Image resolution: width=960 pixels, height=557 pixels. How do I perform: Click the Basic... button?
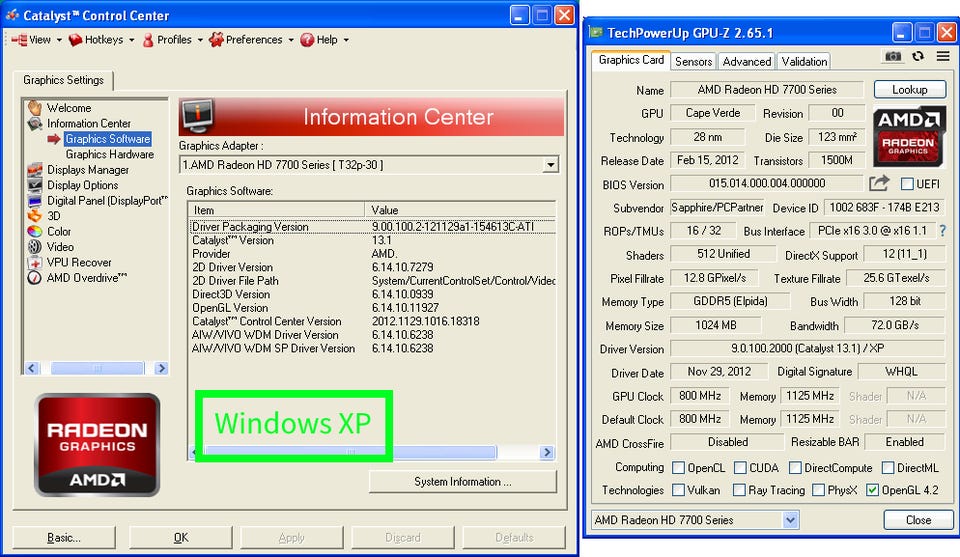coord(64,537)
